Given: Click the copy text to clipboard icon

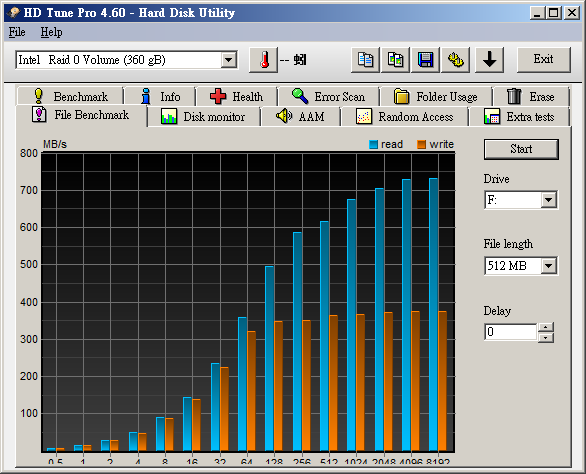Looking at the screenshot, I should (365, 60).
